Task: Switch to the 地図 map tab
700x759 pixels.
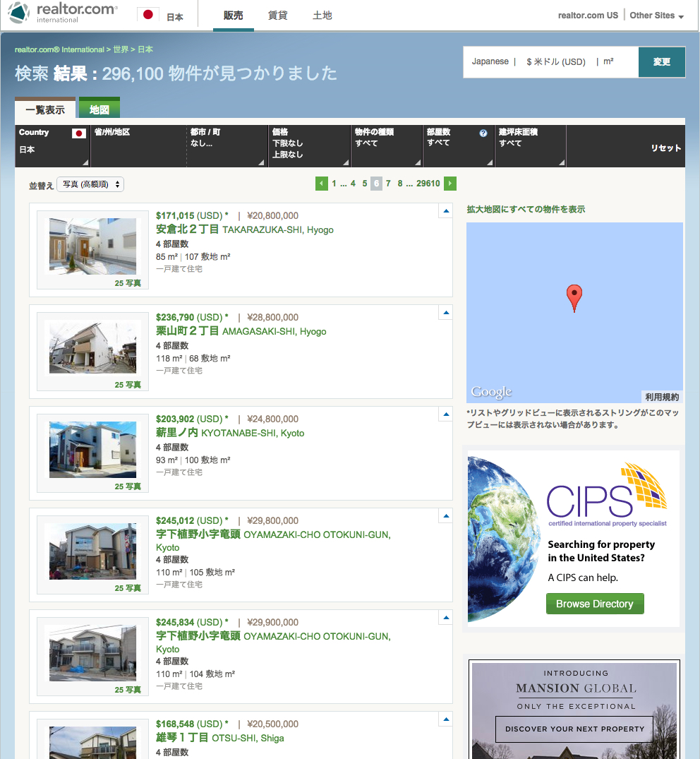Action: (99, 109)
